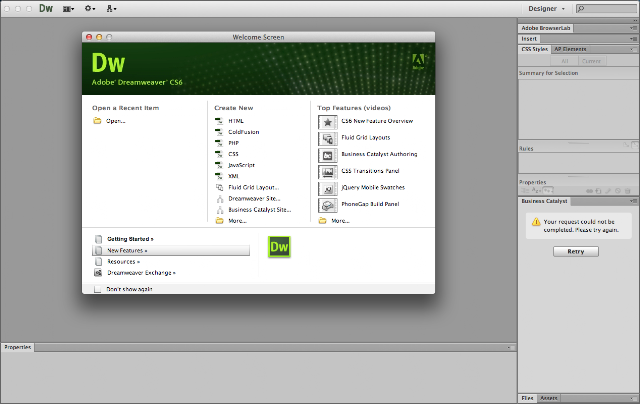Screen dimensions: 640x404
Task: Create a new HTML document
Action: [x=236, y=121]
